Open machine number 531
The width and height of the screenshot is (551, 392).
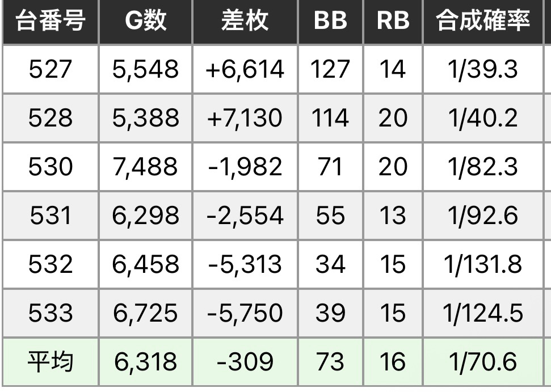click(50, 216)
